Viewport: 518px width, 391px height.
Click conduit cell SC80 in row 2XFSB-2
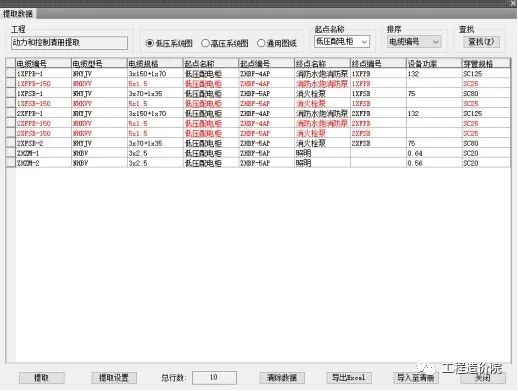(x=486, y=144)
